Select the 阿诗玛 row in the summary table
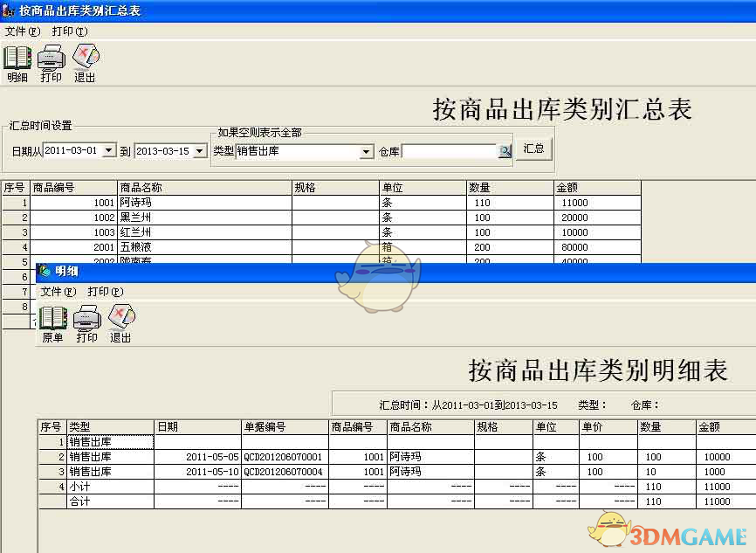Image resolution: width=756 pixels, height=553 pixels. tap(175, 202)
